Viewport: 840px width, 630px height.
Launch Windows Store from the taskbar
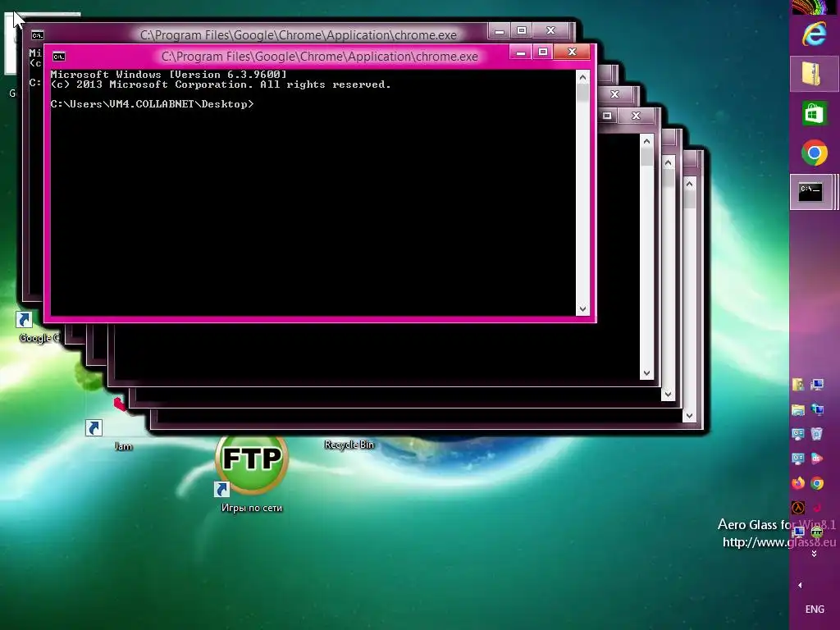pyautogui.click(x=814, y=113)
